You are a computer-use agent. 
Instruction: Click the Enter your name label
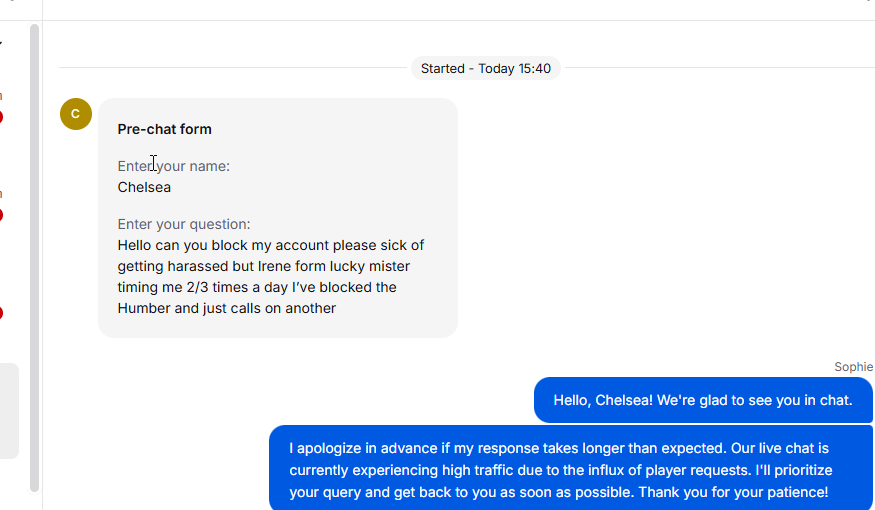click(173, 166)
